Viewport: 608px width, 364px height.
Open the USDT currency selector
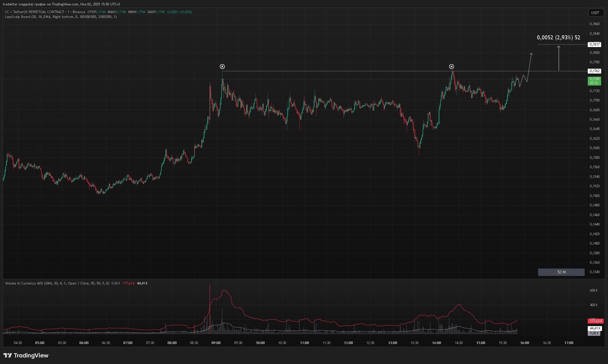click(x=595, y=13)
